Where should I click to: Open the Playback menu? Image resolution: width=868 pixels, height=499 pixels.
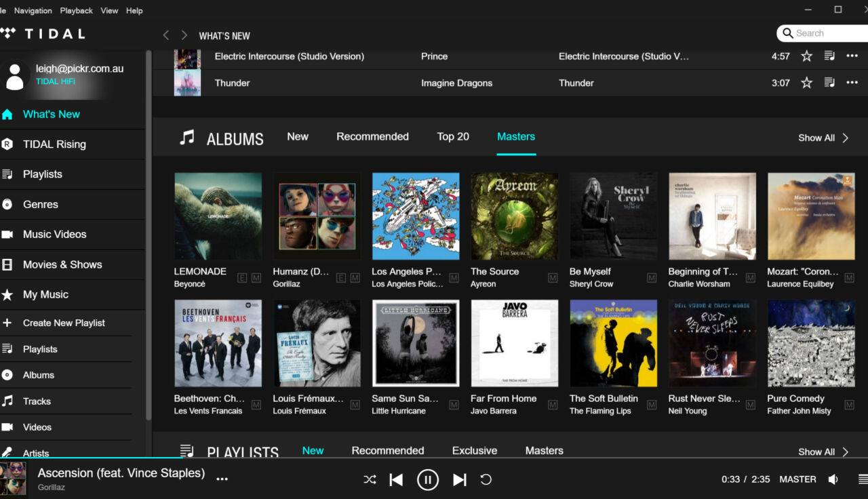coord(76,10)
